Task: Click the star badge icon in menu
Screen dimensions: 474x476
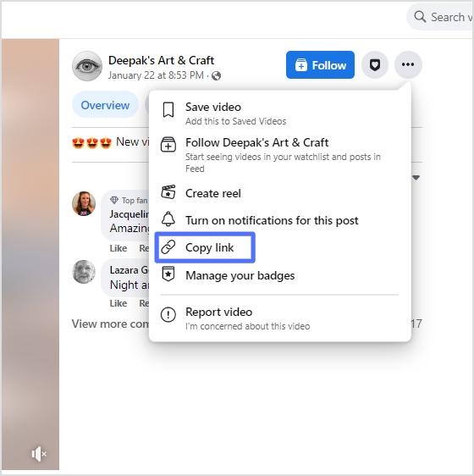Action: (x=168, y=274)
